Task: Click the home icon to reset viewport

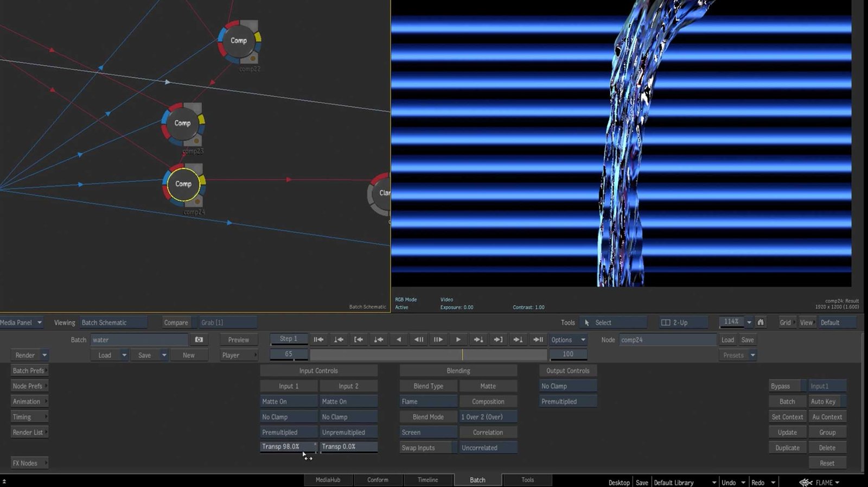Action: pyautogui.click(x=761, y=322)
